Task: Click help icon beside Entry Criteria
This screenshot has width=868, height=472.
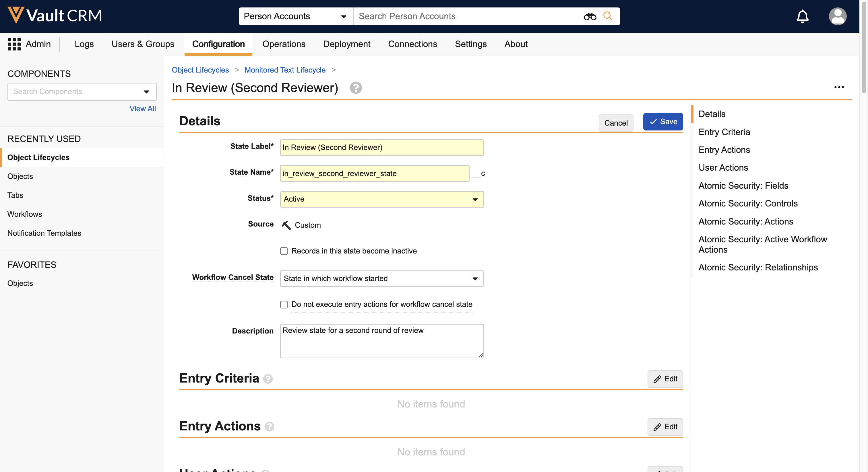Action: tap(268, 379)
